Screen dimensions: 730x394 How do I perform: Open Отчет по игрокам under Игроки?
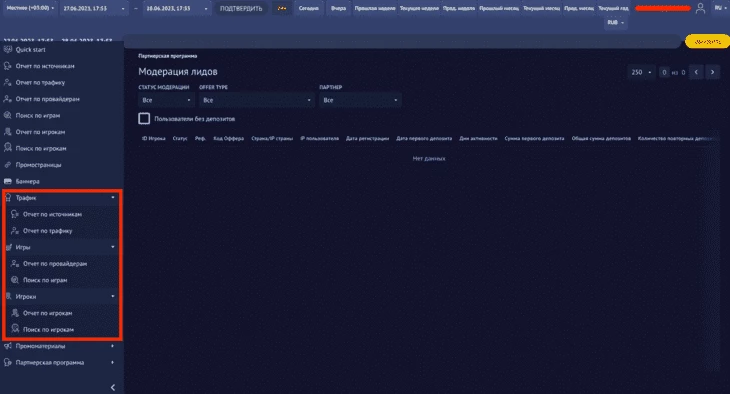point(47,313)
